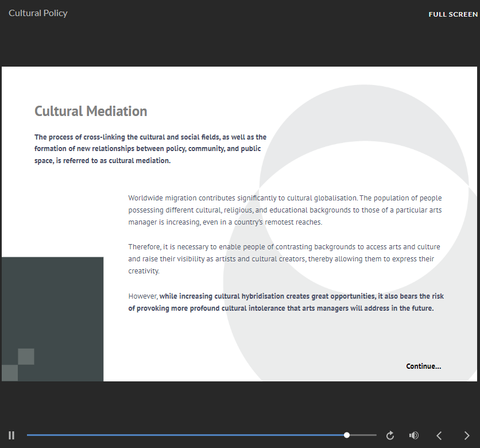Click the blue played portion of the progress bar

pyautogui.click(x=184, y=435)
